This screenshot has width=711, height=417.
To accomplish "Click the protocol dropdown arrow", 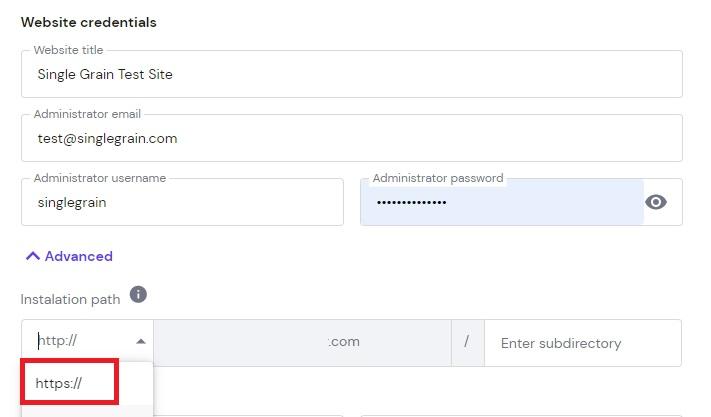I will pyautogui.click(x=141, y=342).
